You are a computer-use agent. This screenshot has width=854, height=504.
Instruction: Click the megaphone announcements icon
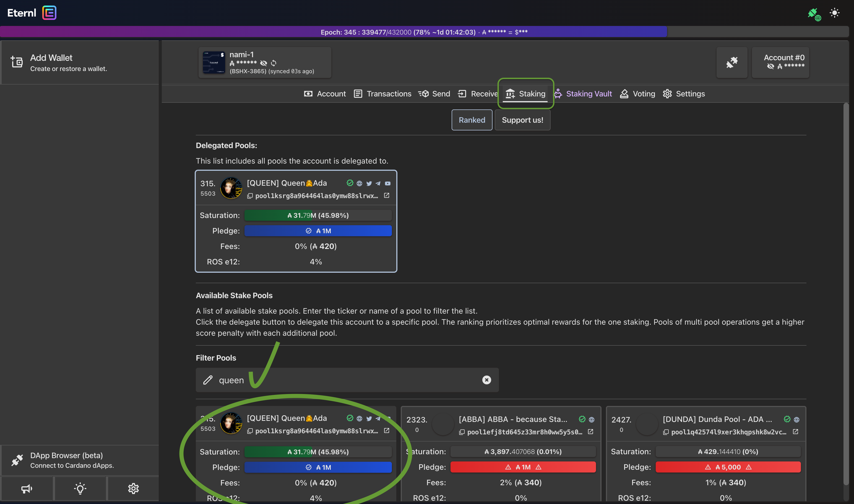click(27, 489)
